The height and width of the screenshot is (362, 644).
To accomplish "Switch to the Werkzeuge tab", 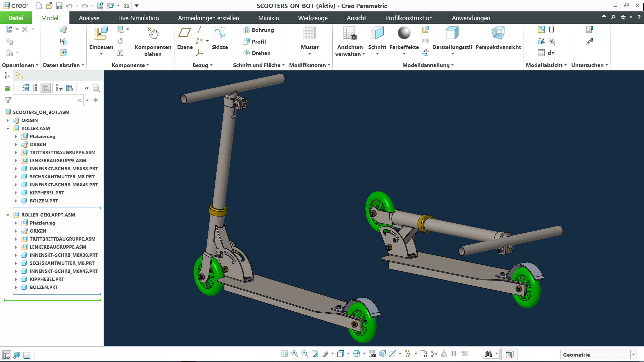I will (x=313, y=18).
